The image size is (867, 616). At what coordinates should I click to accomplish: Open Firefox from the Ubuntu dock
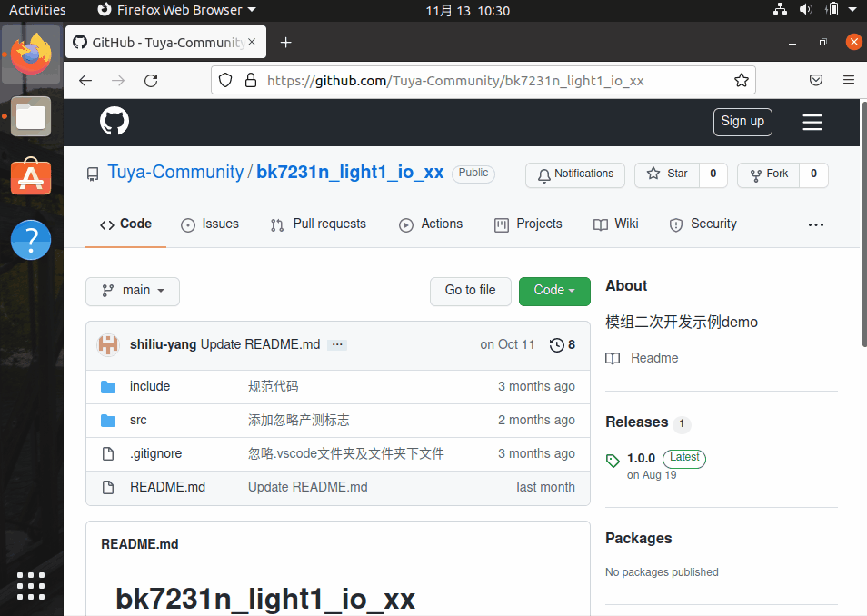coord(31,55)
